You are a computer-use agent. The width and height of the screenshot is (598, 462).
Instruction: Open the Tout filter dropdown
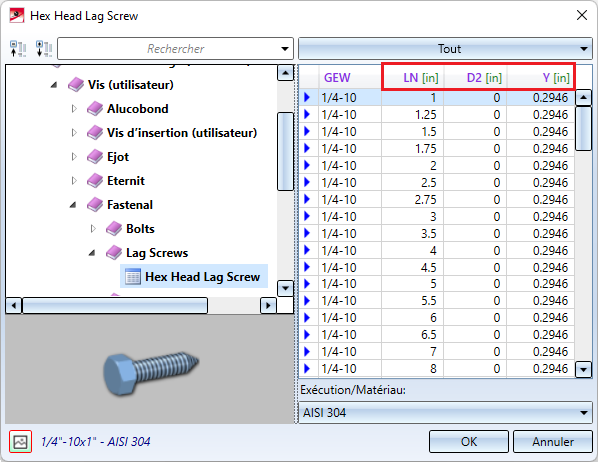point(445,48)
